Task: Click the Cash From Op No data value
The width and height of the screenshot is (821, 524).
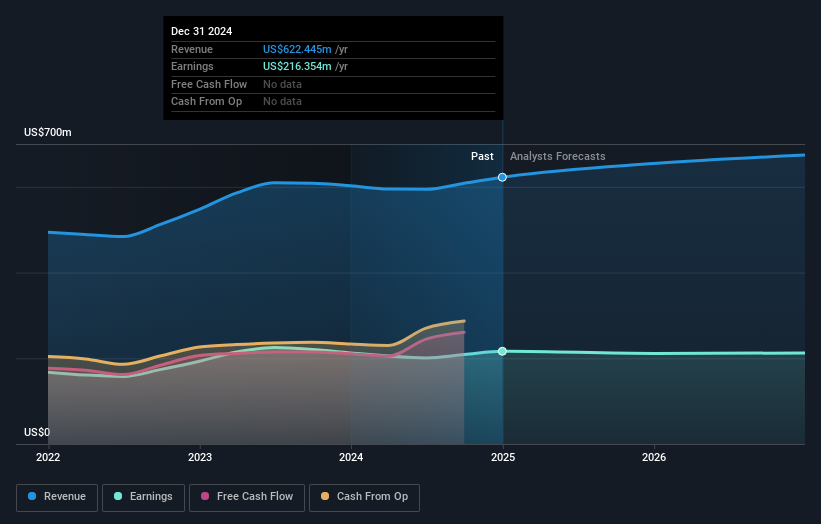Action: 282,102
